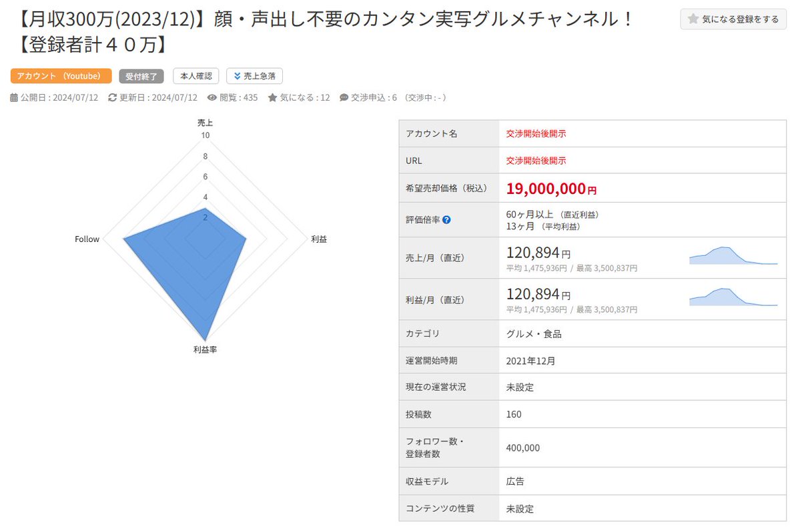The width and height of the screenshot is (800, 532).
Task: Click the 公開日: 2024/07/12 text
Action: tap(59, 97)
